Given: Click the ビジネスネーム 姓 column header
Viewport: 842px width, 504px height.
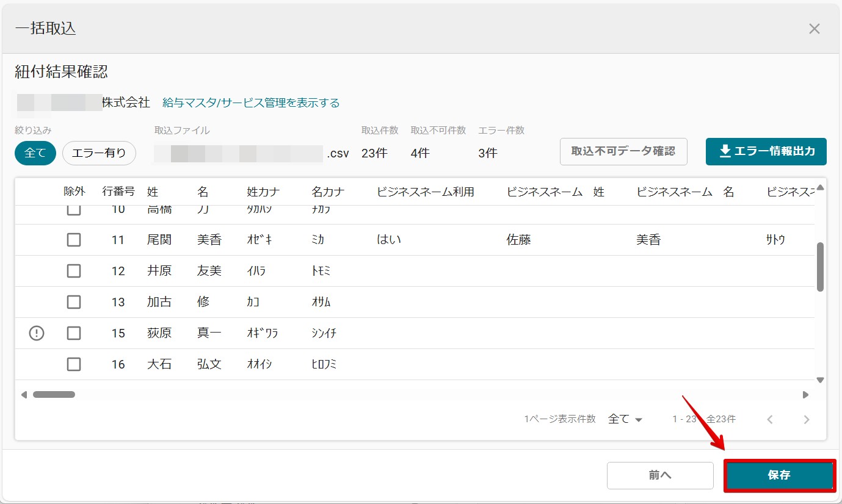Looking at the screenshot, I should coord(556,192).
